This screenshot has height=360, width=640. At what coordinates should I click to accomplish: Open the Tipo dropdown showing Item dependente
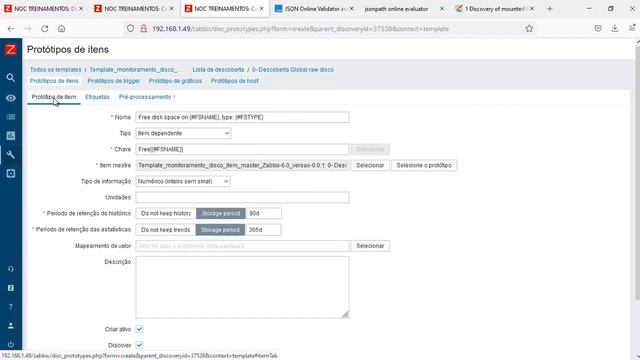click(183, 133)
